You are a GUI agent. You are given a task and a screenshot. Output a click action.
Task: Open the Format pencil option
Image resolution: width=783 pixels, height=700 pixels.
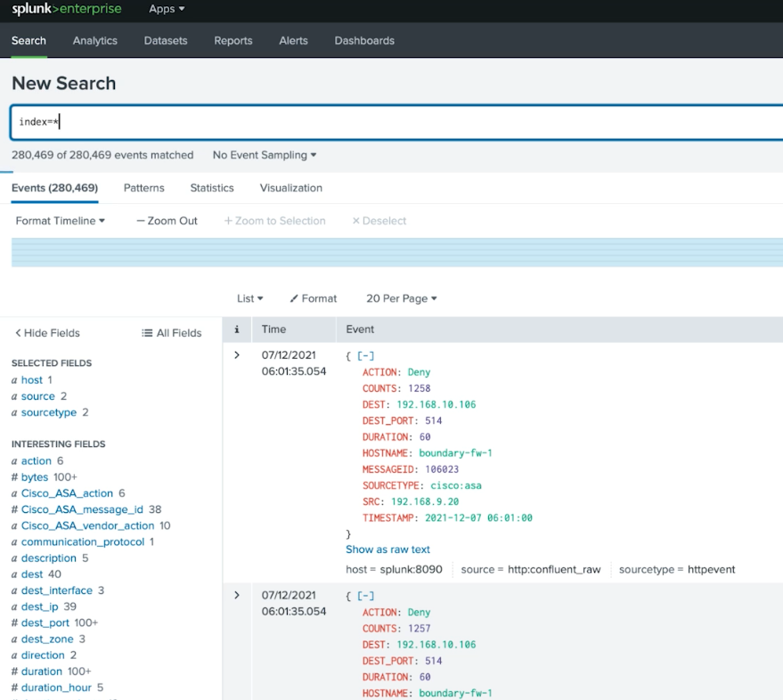click(313, 298)
